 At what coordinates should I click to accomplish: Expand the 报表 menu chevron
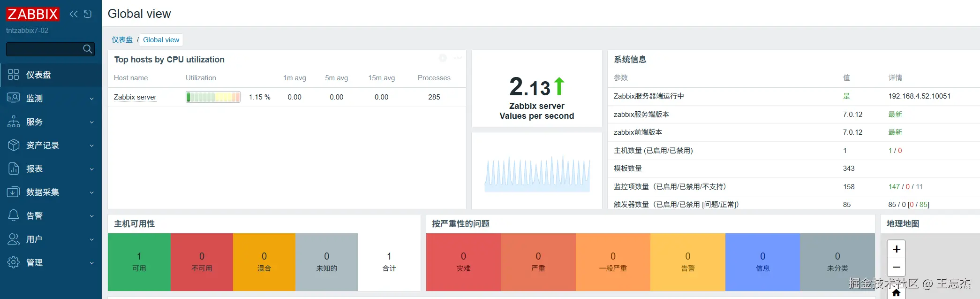coord(92,169)
